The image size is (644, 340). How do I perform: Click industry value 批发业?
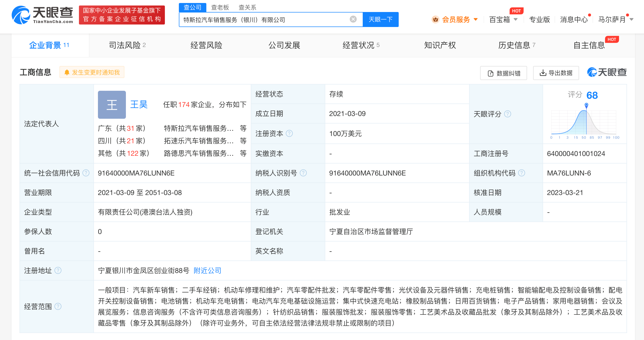[339, 212]
